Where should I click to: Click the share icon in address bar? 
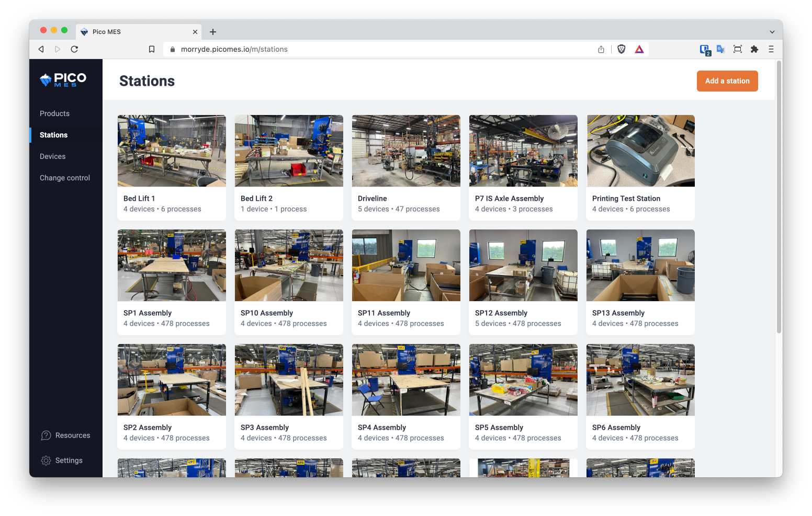pos(601,49)
